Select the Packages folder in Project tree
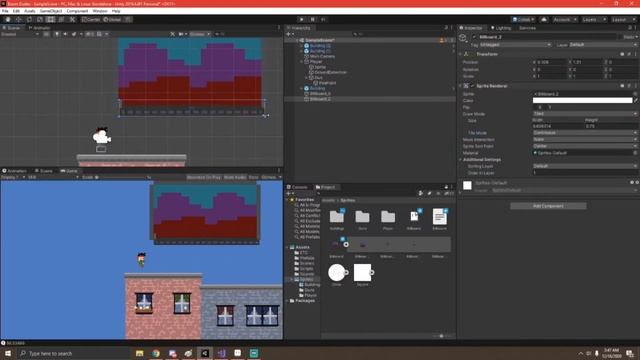The image size is (640, 360). [305, 300]
